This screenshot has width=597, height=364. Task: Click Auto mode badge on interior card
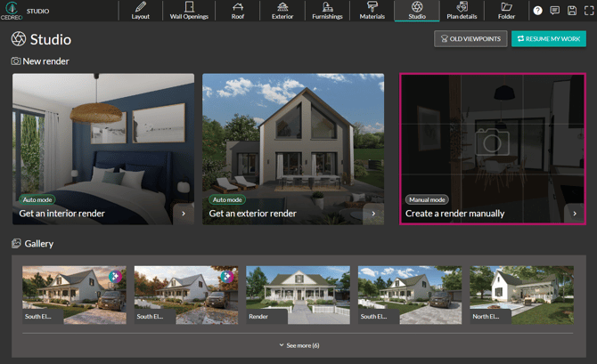tap(37, 199)
